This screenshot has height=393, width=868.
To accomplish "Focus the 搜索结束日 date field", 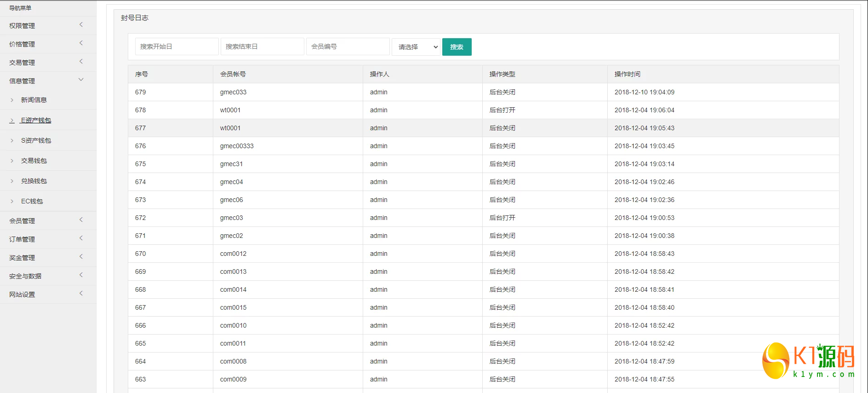I will [x=263, y=46].
